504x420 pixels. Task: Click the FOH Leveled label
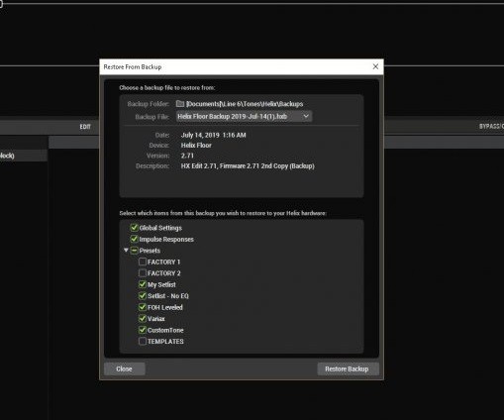click(x=165, y=307)
